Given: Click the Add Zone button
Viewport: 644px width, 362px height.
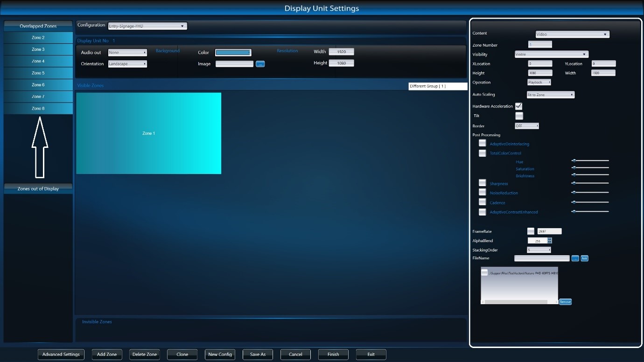Looking at the screenshot, I should pyautogui.click(x=107, y=355).
